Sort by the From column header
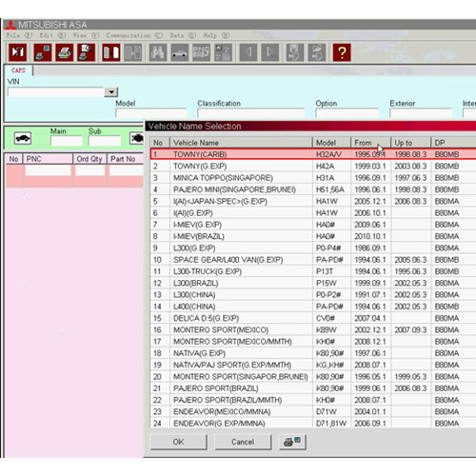Screen dimensions: 476x476 click(x=371, y=143)
